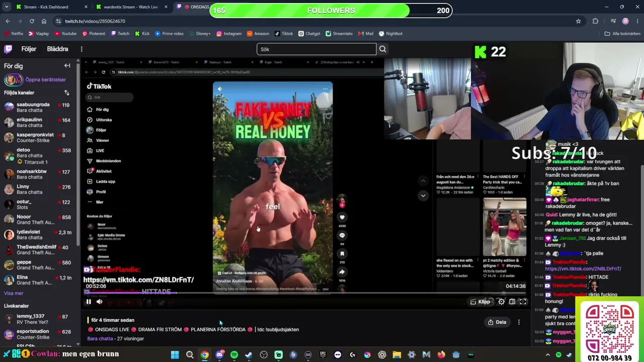644x362 pixels.
Task: Open kaspergronkvist channel from sidebar
Action: click(x=38, y=138)
